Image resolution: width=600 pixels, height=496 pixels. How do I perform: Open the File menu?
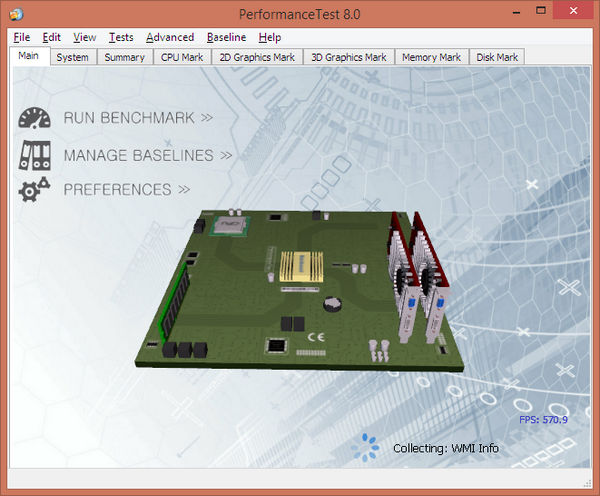(x=22, y=37)
